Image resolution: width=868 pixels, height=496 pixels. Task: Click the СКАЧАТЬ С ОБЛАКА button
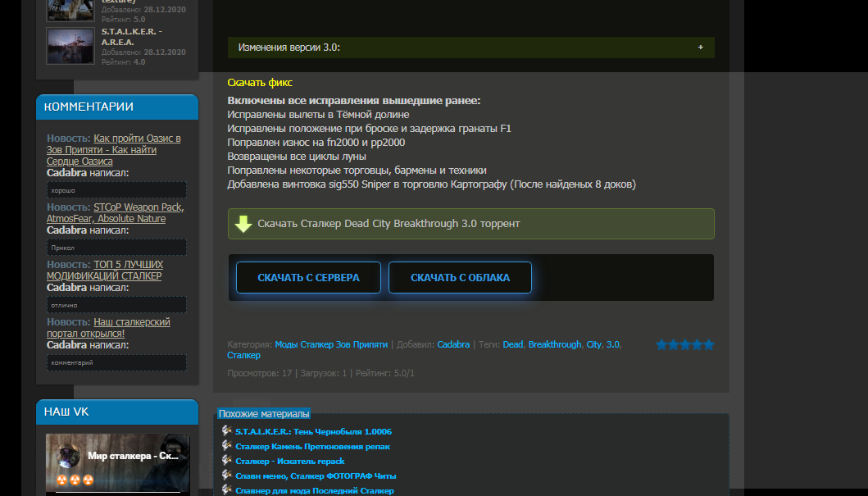click(x=460, y=277)
